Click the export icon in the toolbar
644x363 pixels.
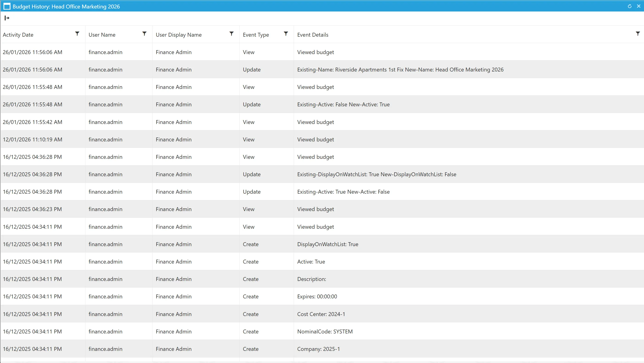tap(7, 18)
